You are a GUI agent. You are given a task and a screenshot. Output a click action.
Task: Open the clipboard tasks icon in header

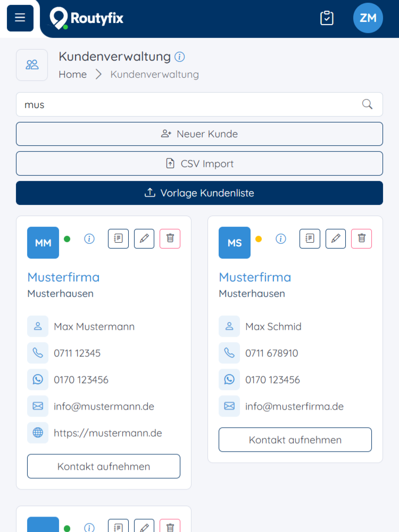coord(327,18)
